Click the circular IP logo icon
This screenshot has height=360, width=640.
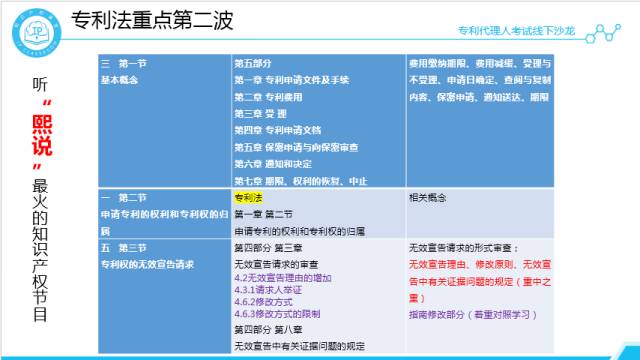coord(37,33)
